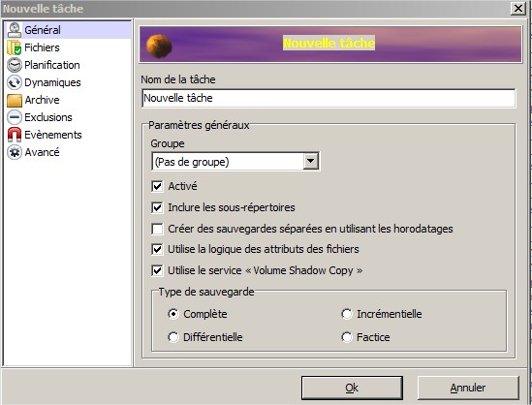Choose Différentielle backup type

click(173, 337)
